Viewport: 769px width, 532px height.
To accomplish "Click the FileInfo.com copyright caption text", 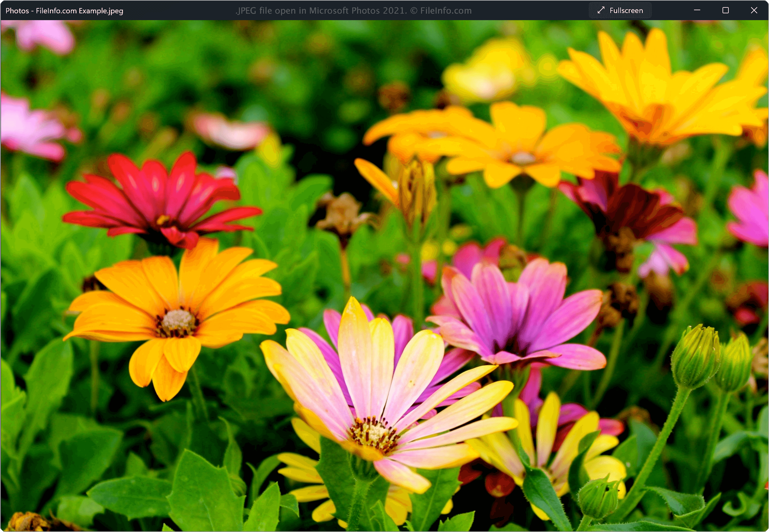I will coord(354,11).
